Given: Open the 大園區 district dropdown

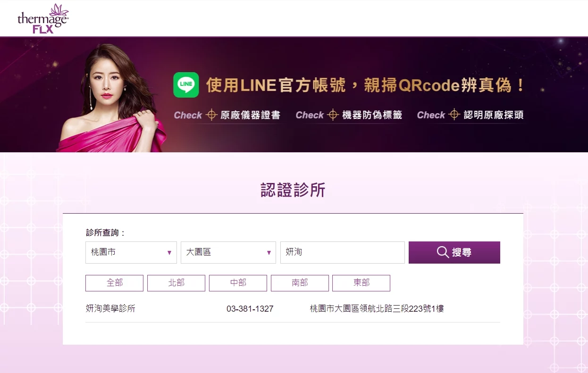Looking at the screenshot, I should point(228,252).
